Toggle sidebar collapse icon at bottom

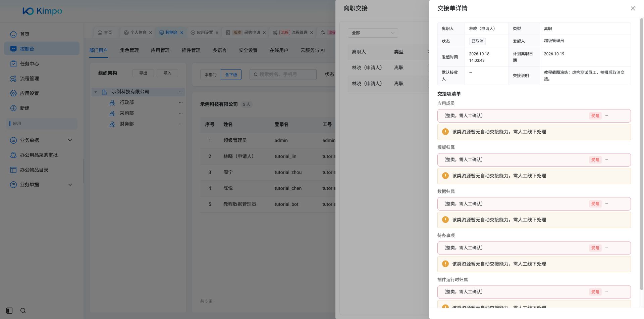9,311
